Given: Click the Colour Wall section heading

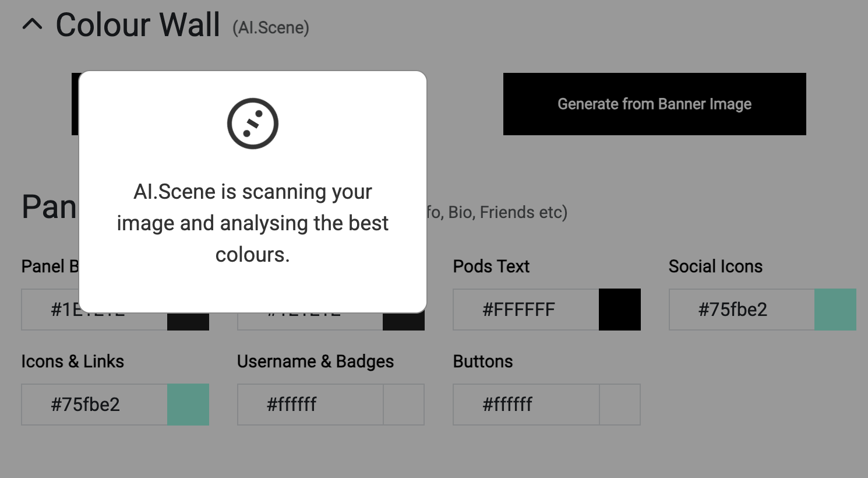Looking at the screenshot, I should 137,25.
